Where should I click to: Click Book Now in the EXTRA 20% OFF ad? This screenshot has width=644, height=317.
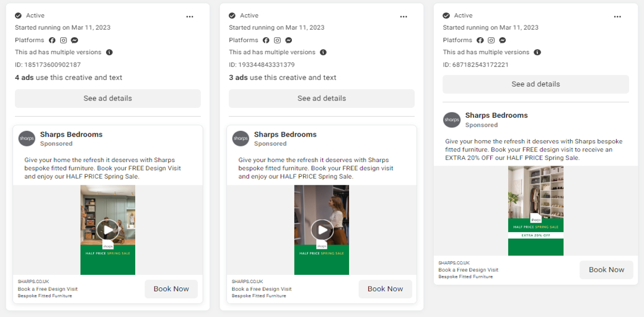pyautogui.click(x=606, y=270)
